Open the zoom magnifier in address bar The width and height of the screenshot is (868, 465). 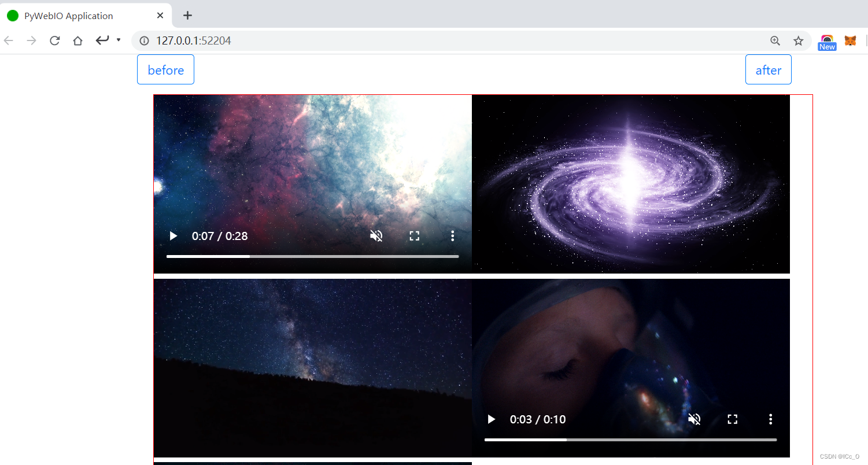pyautogui.click(x=775, y=40)
